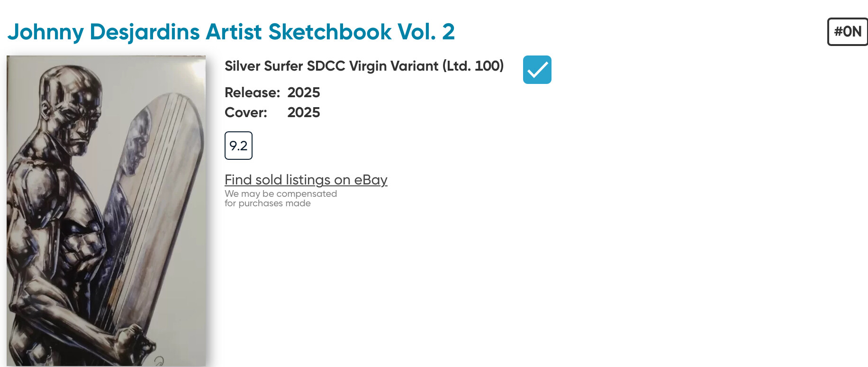Click the 'for purchases made' text line
The image size is (868, 367).
[x=267, y=203]
